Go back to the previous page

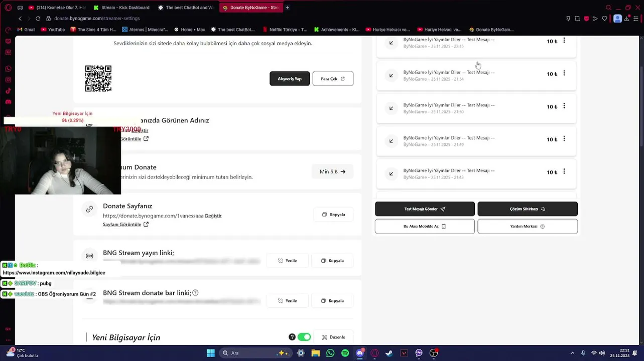click(20, 19)
